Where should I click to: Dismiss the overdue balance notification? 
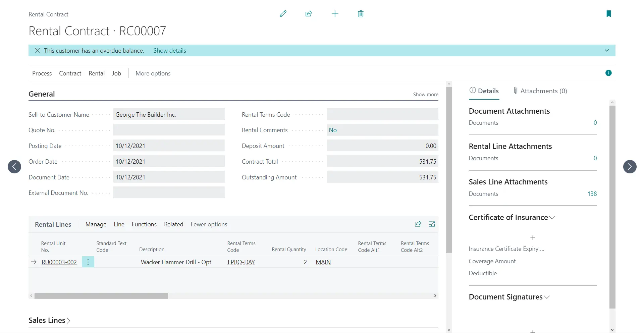37,51
